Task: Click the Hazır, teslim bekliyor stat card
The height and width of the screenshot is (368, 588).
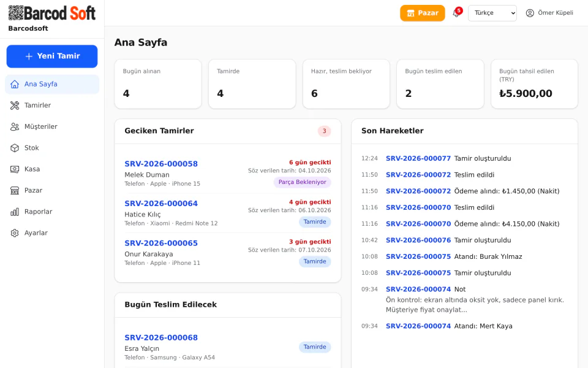Action: [x=346, y=84]
